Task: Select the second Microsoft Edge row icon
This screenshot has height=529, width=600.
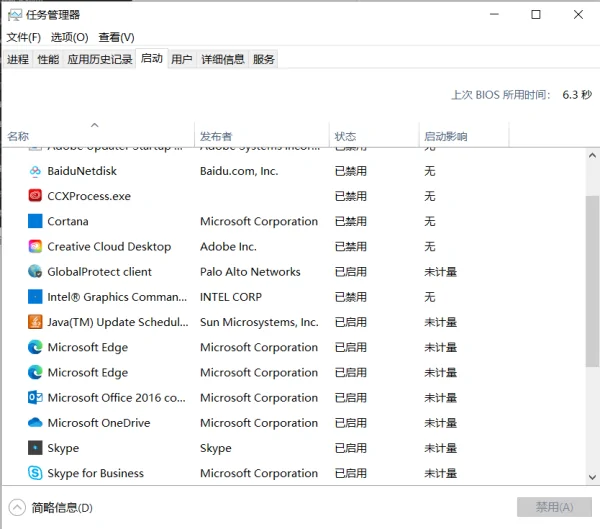Action: point(35,372)
